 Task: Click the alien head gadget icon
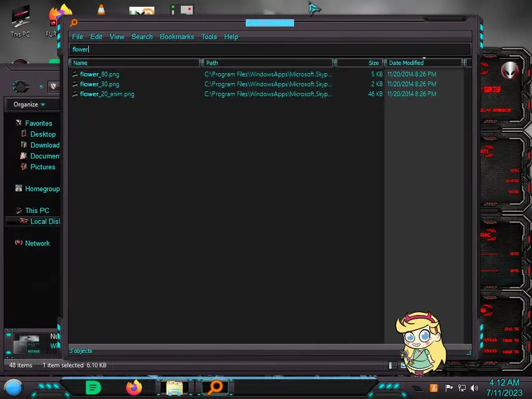510,70
